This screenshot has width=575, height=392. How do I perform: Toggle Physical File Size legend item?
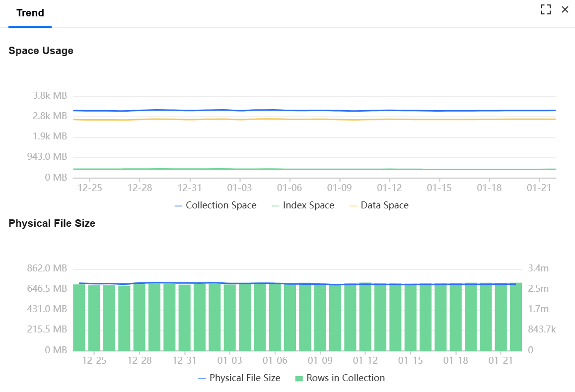(239, 378)
